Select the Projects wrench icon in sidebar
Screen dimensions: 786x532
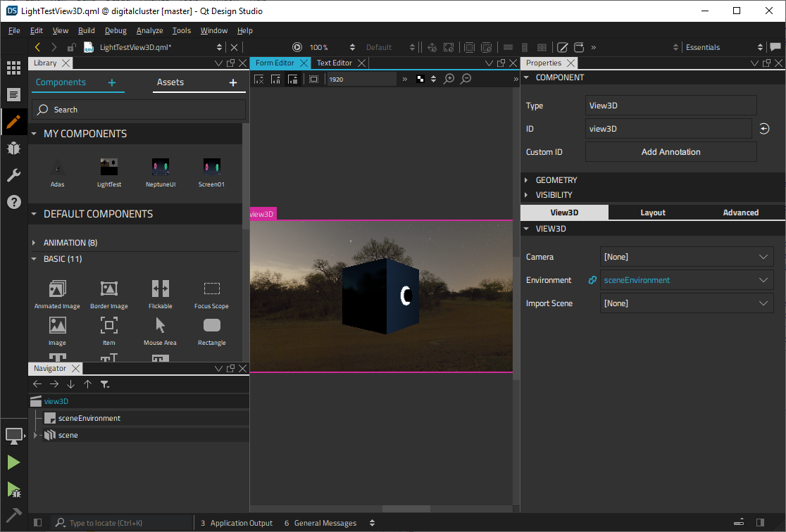(x=15, y=175)
